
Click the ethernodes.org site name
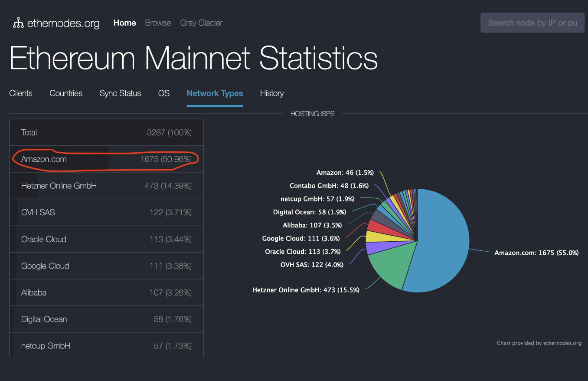[x=63, y=23]
